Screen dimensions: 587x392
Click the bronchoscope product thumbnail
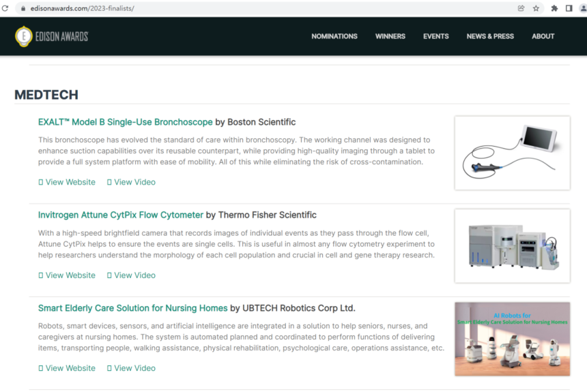pos(513,153)
